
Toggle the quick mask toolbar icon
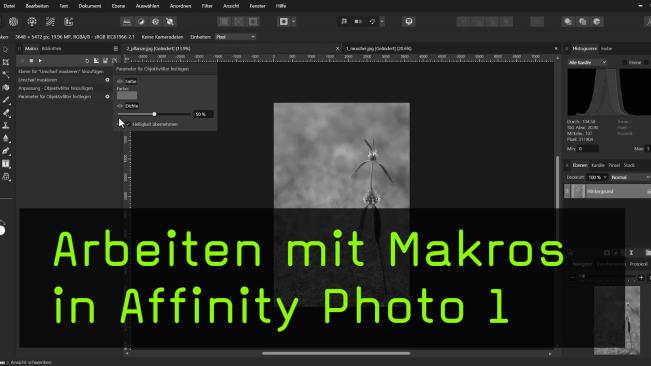(x=284, y=22)
